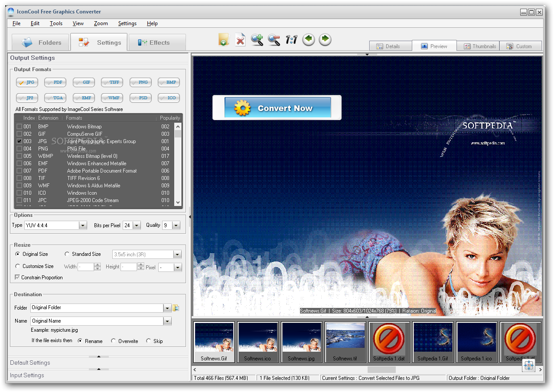The height and width of the screenshot is (392, 554).
Task: Switch to the Custom view tab
Action: click(x=521, y=46)
